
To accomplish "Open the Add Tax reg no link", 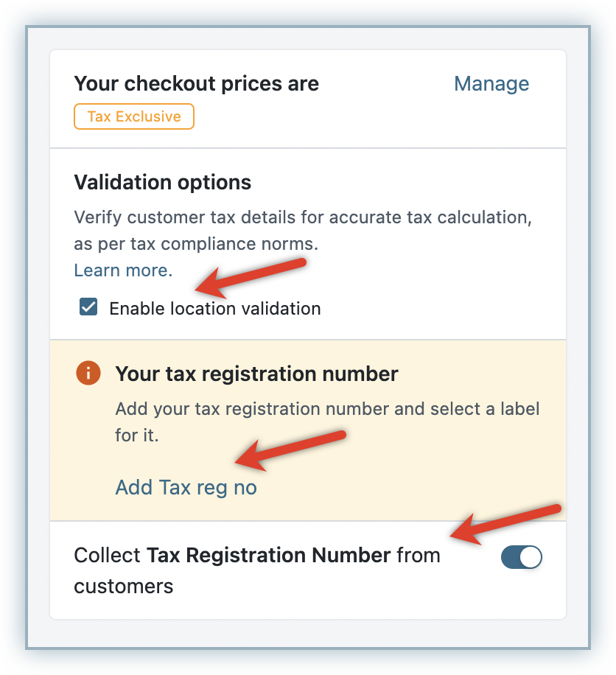I will [186, 487].
